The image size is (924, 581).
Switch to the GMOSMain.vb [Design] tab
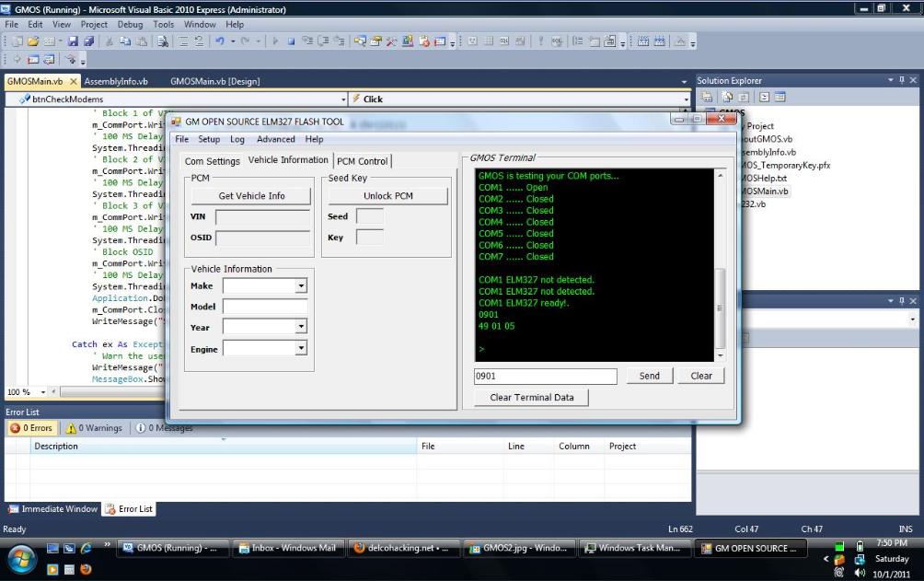[x=215, y=81]
